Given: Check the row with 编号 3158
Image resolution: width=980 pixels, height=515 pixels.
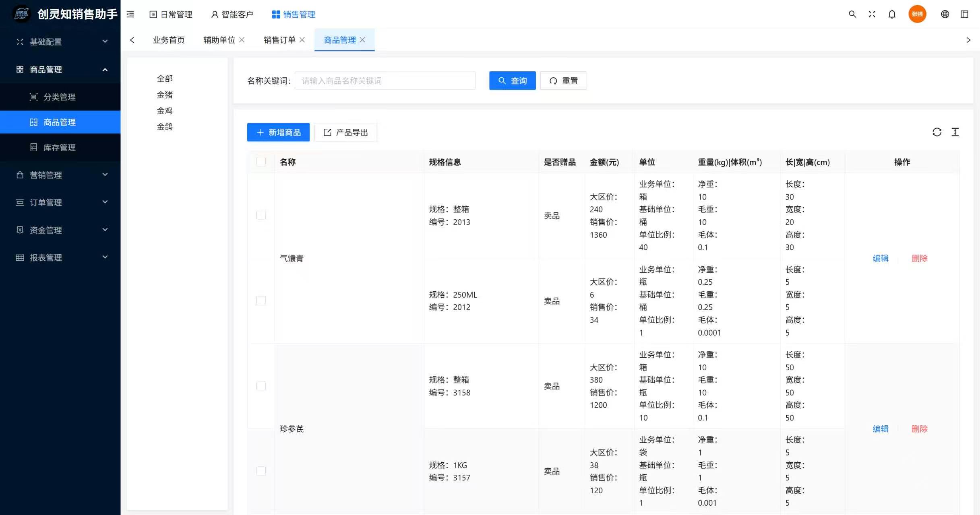Looking at the screenshot, I should coord(261,386).
